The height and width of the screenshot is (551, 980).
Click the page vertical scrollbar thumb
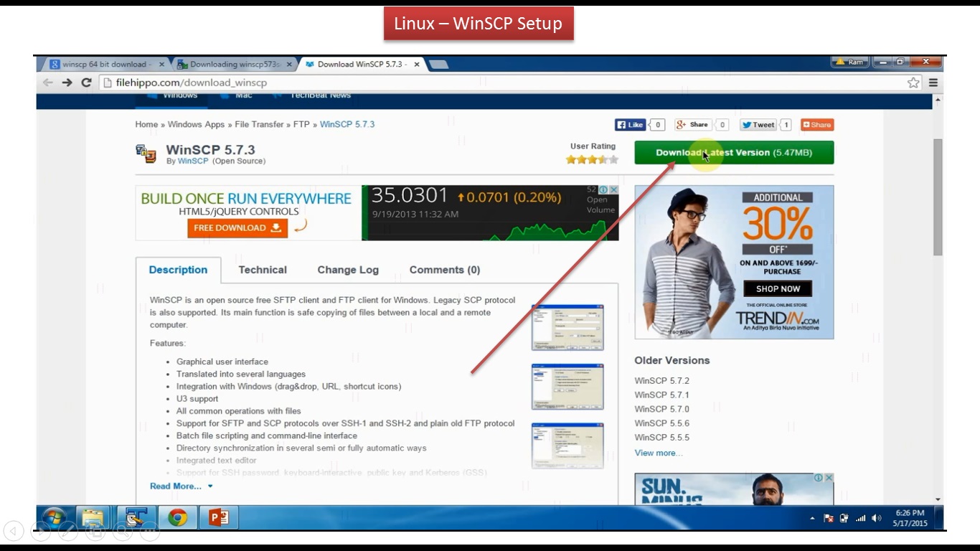[938, 197]
